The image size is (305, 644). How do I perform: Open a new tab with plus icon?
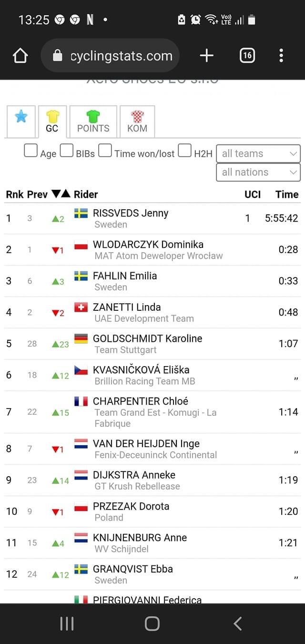(x=206, y=56)
